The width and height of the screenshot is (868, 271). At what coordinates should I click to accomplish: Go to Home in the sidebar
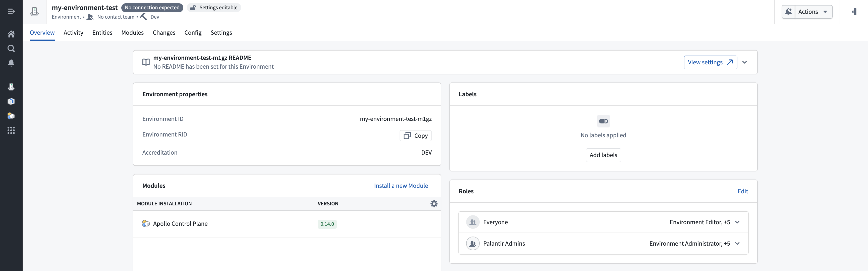(x=11, y=34)
